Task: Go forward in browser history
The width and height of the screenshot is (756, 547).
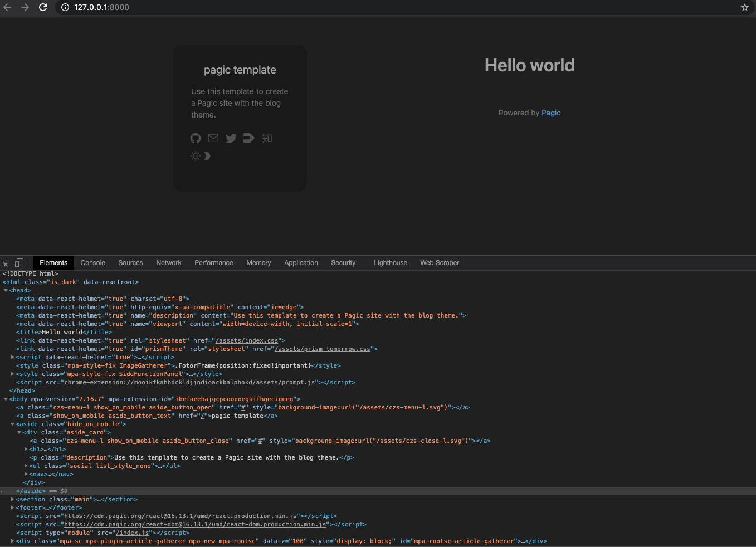Action: (25, 7)
